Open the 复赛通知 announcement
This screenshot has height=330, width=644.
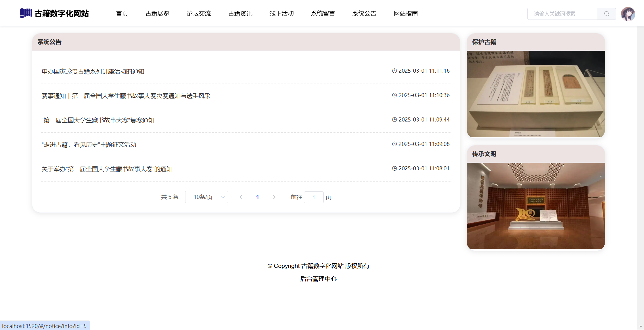pyautogui.click(x=98, y=120)
